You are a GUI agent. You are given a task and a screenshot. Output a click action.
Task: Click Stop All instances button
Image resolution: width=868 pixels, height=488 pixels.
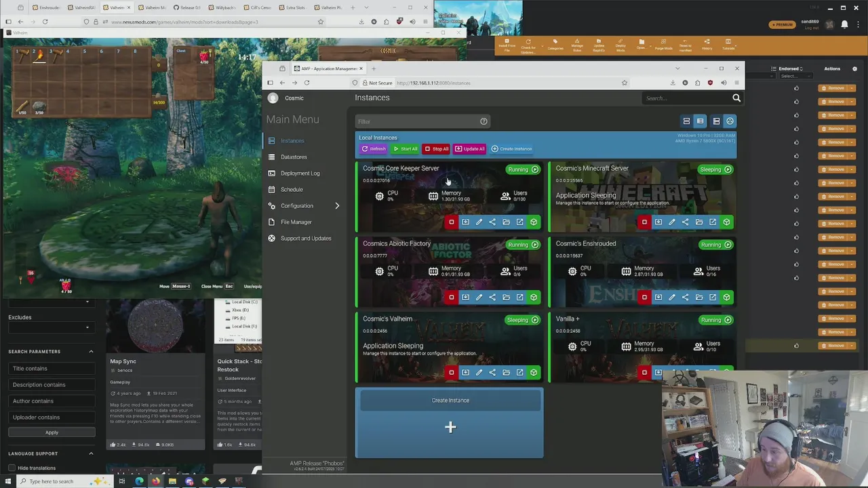coord(436,149)
